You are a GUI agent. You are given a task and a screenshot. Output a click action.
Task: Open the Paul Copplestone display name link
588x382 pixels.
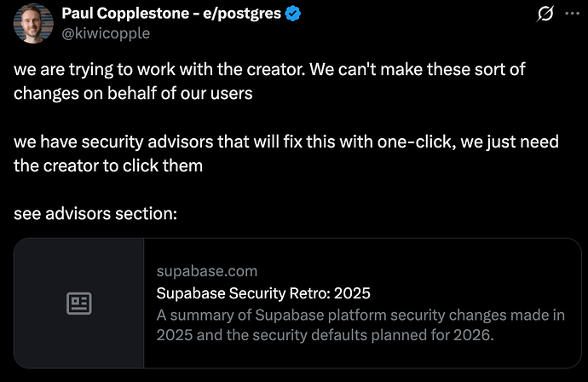point(128,14)
